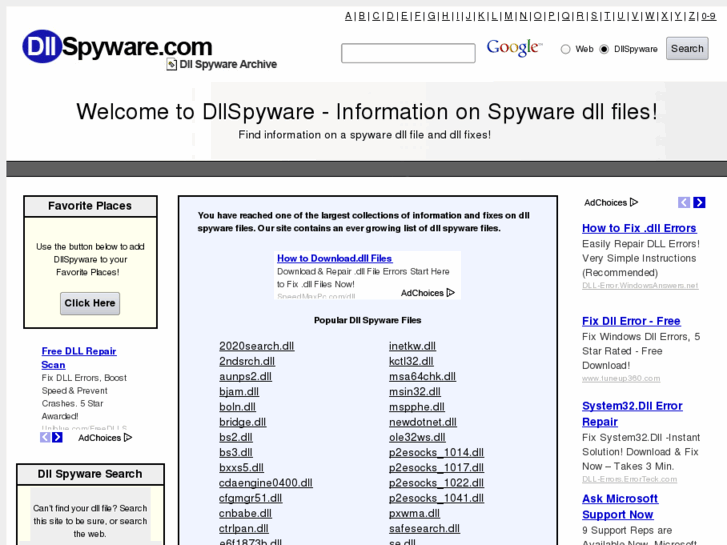727x545 pixels.
Task: Open the mspphe.dll link
Action: coord(416,407)
